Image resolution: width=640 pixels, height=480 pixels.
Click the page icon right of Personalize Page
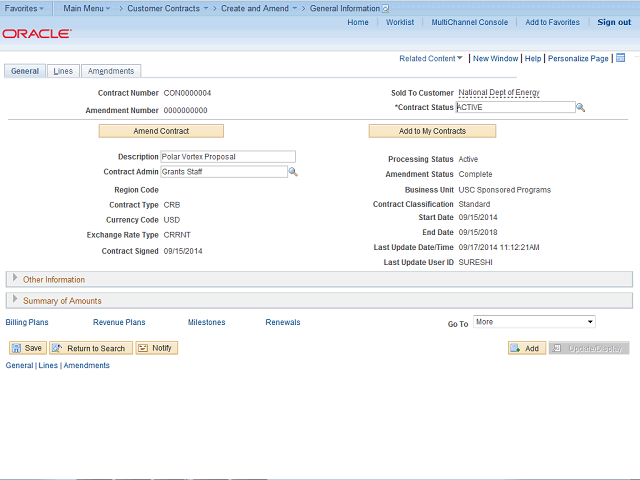pyautogui.click(x=620, y=58)
